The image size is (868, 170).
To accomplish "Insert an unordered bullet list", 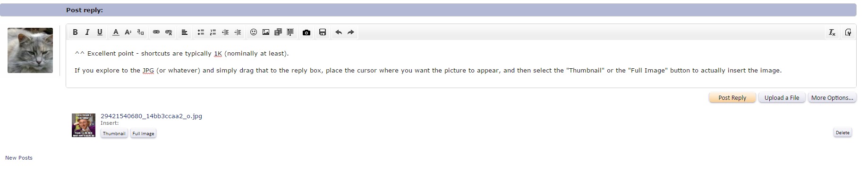I will pyautogui.click(x=201, y=32).
